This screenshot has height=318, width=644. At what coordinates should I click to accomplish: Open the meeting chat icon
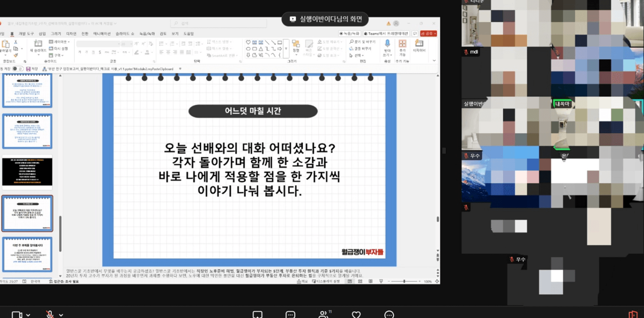pyautogui.click(x=290, y=314)
